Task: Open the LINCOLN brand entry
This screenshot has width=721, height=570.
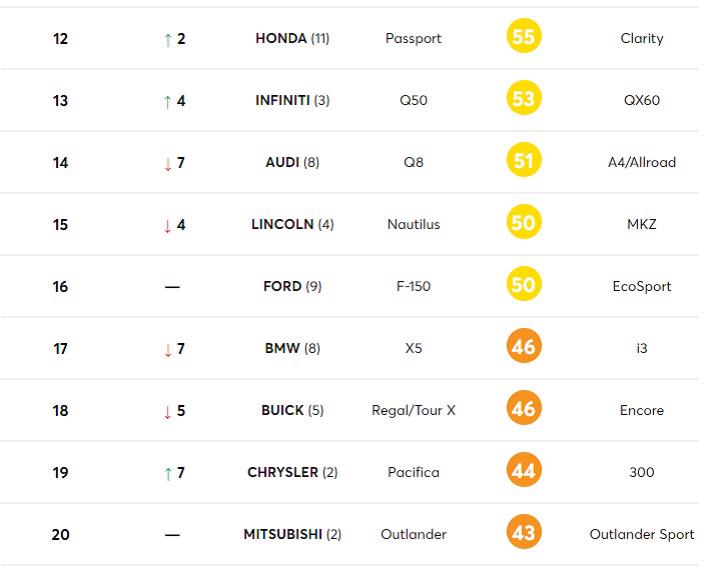Action: (282, 224)
